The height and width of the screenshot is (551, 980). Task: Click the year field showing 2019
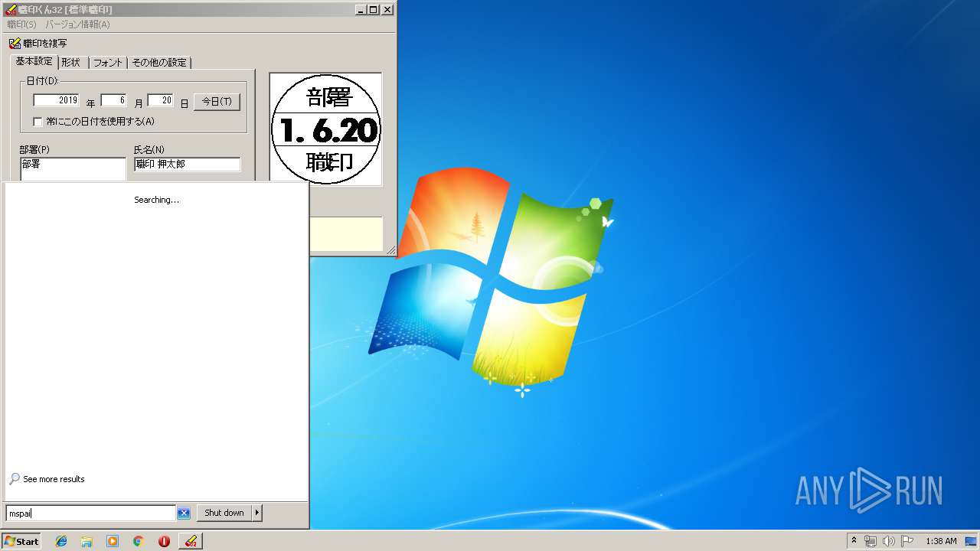click(56, 100)
